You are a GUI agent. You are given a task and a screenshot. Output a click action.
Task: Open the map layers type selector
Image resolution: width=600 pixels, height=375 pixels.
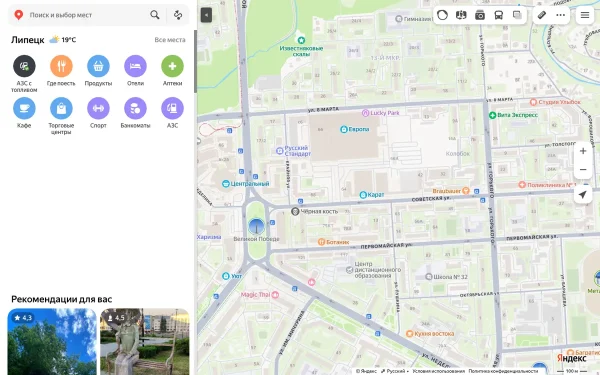click(517, 15)
